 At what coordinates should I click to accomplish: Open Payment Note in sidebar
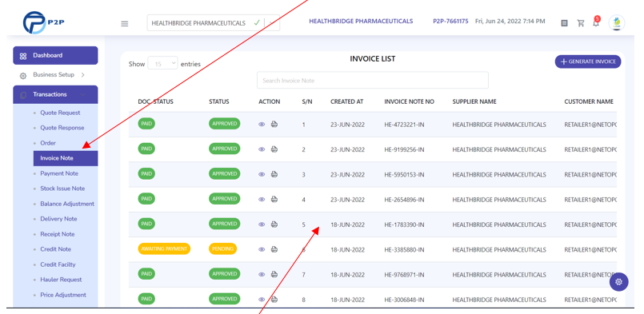point(59,173)
